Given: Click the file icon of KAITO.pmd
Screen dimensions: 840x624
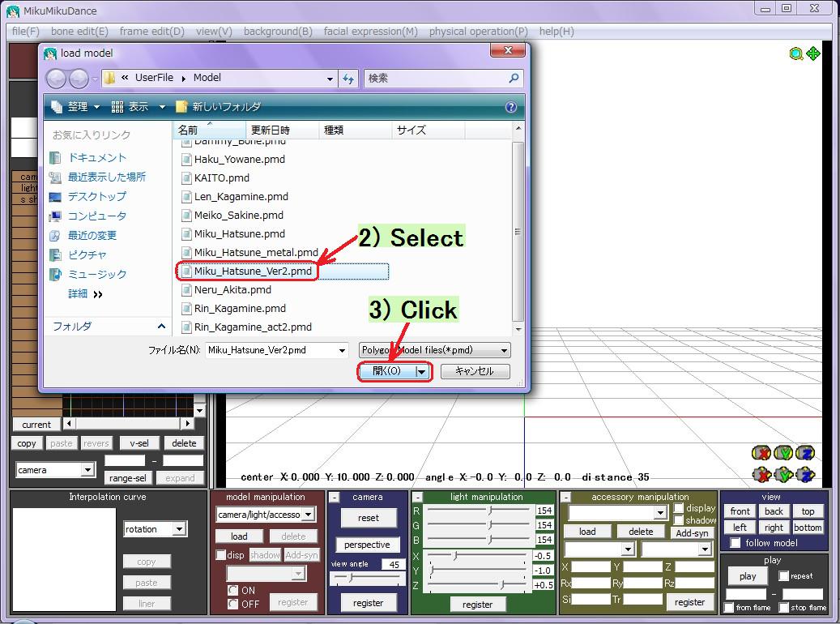Looking at the screenshot, I should [x=185, y=178].
